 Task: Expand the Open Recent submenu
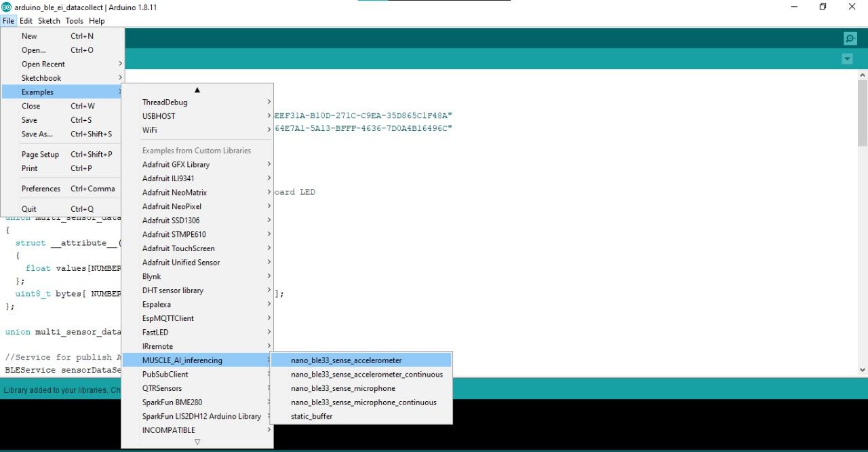62,64
